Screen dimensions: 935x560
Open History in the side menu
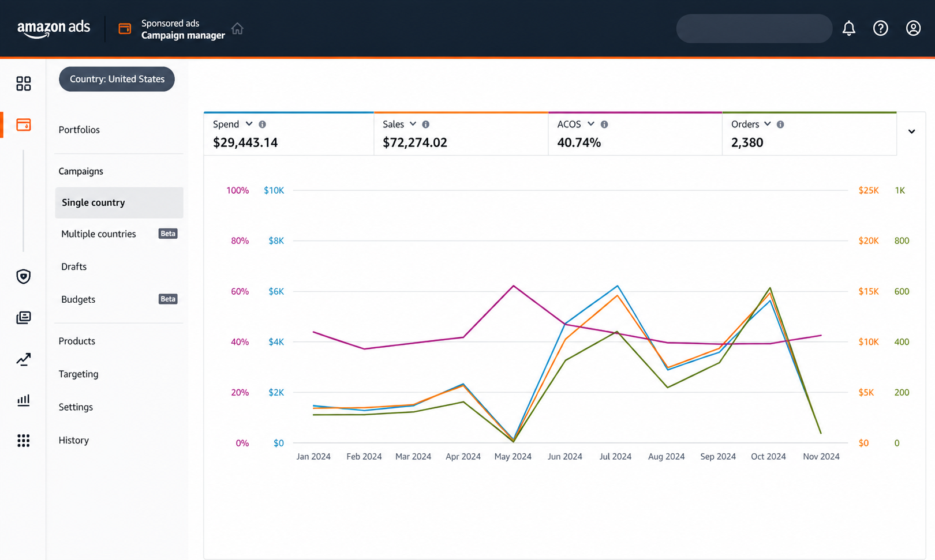tap(74, 440)
